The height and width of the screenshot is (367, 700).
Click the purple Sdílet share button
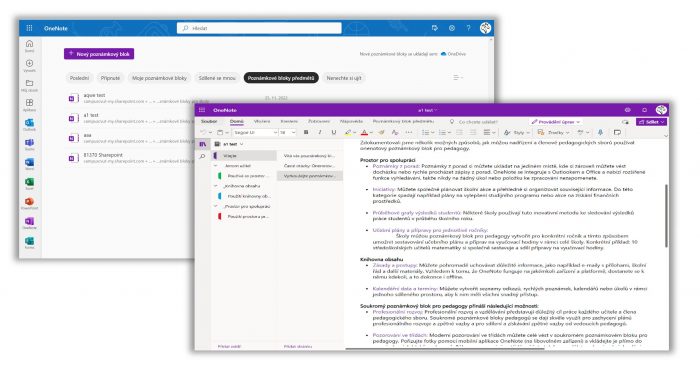[x=651, y=122]
